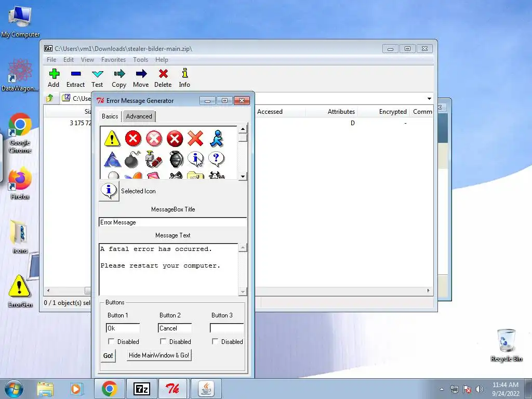Select the blue running man icon
This screenshot has width=532, height=399.
217,138
